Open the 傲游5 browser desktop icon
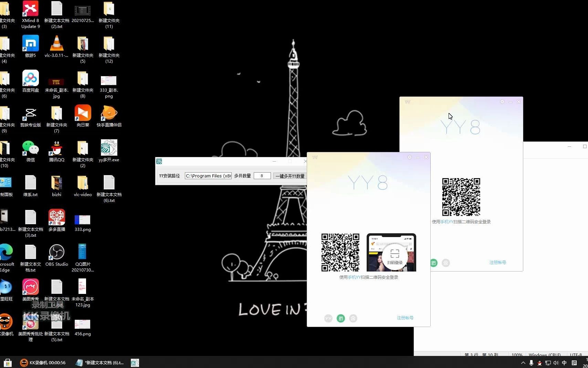The image size is (588, 368). tap(30, 46)
